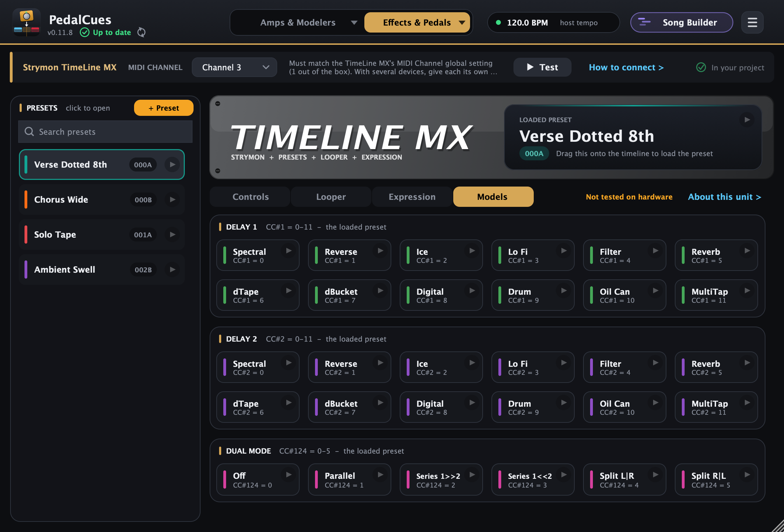Trigger Delay 2 Lo Fi play icon
Image resolution: width=784 pixels, height=532 pixels.
coord(564,363)
